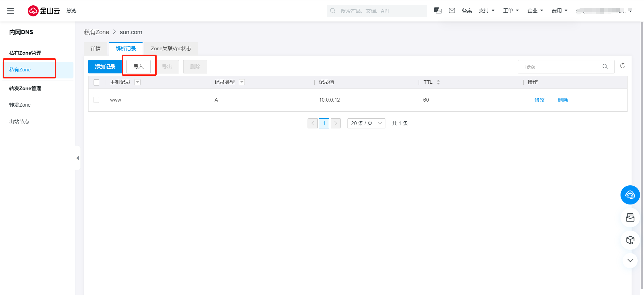The image size is (644, 295).
Task: Sort the records by TTL column
Action: click(438, 82)
